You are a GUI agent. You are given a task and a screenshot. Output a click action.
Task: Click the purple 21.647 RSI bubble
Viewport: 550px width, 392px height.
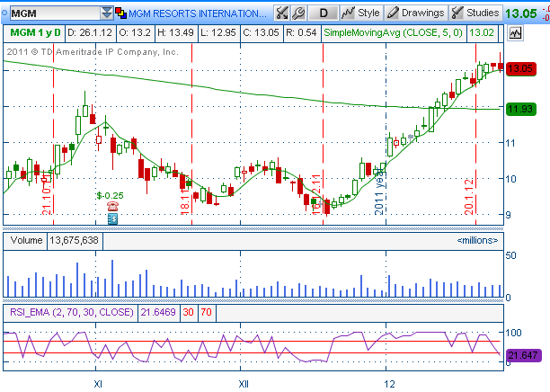523,355
